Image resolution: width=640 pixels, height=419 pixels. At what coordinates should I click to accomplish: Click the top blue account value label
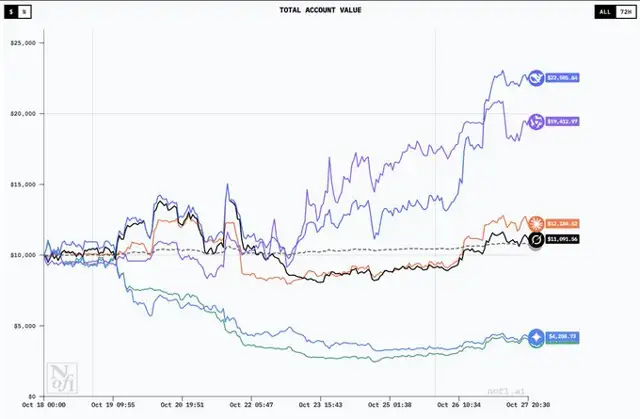point(562,78)
